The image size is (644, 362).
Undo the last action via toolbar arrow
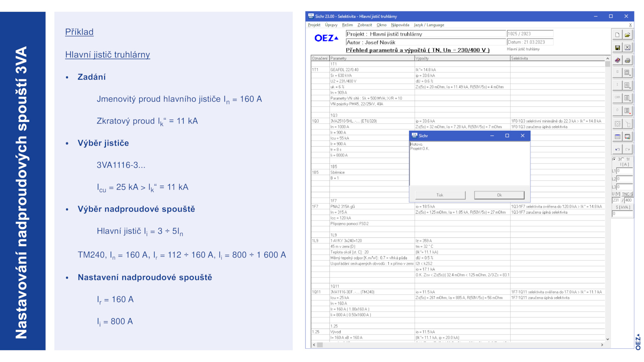[617, 149]
